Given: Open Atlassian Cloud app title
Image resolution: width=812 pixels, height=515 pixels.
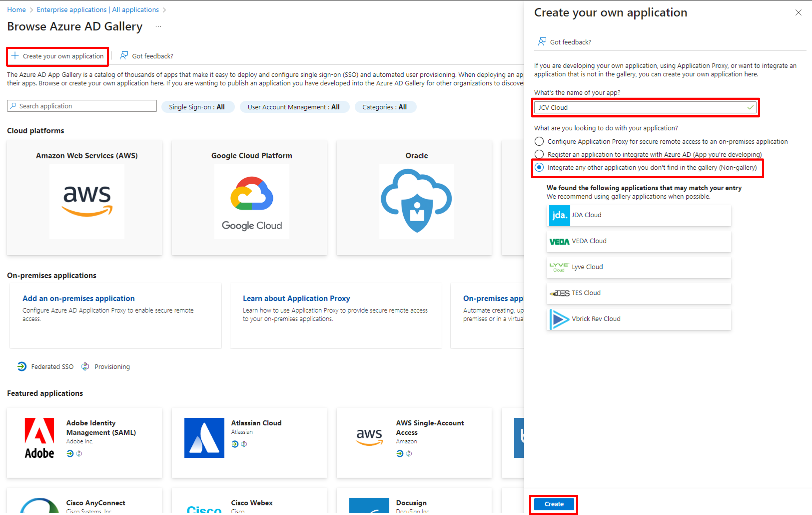Looking at the screenshot, I should (256, 423).
